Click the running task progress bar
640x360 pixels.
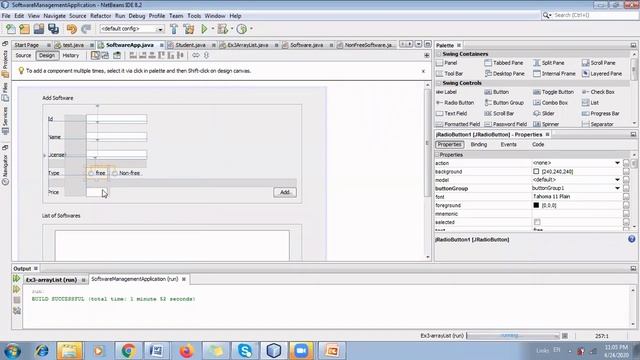[513, 336]
